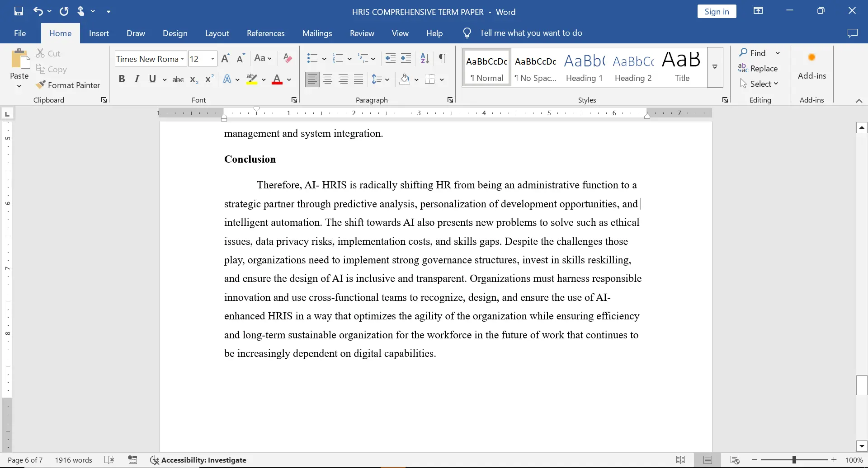Toggle bold formatting
The width and height of the screenshot is (868, 468).
tap(122, 80)
